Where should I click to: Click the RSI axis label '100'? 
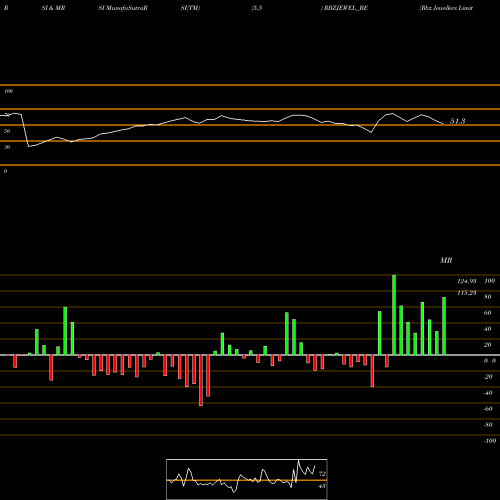8,91
